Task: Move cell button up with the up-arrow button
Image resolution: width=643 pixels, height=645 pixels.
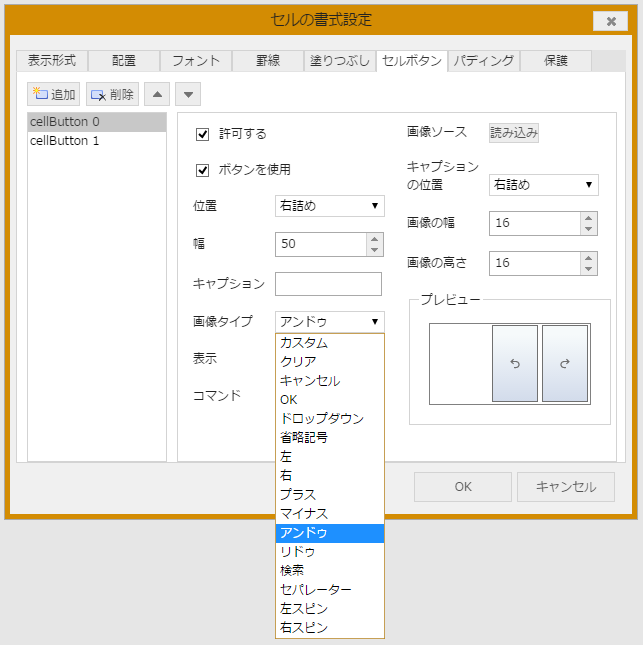Action: click(157, 94)
